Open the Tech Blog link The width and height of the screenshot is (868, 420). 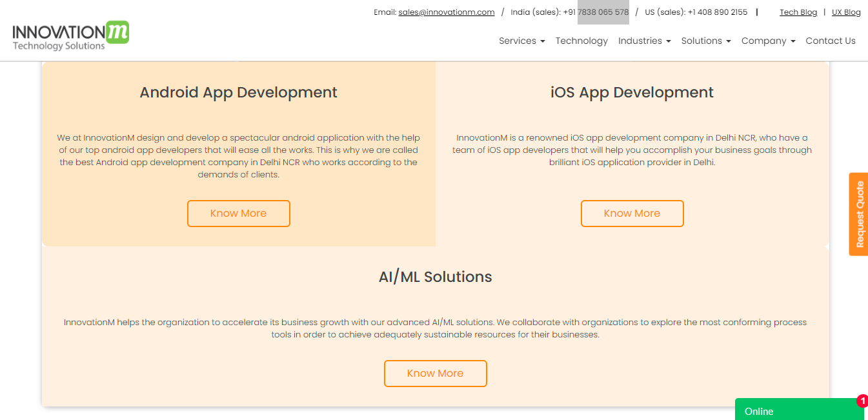click(x=798, y=12)
